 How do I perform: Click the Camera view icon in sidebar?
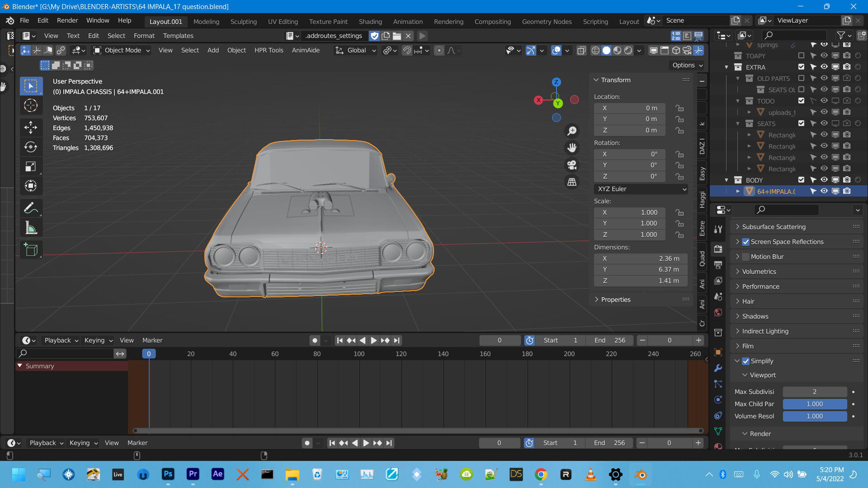pyautogui.click(x=572, y=164)
